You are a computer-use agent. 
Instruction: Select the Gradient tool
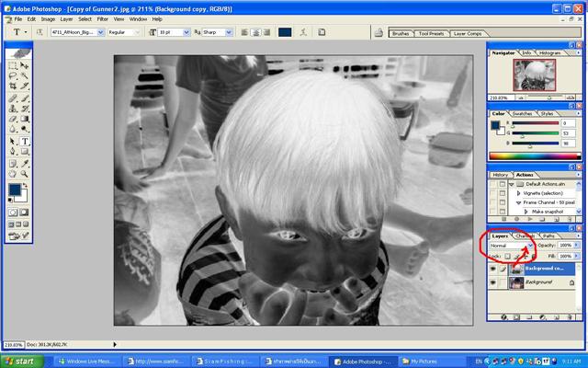click(x=25, y=119)
